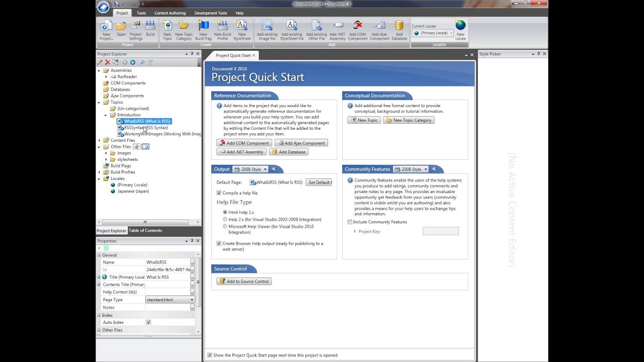Screen dimensions: 644x362
Task: Click the filter funnel icon in Project Explorer
Action: [x=150, y=62]
